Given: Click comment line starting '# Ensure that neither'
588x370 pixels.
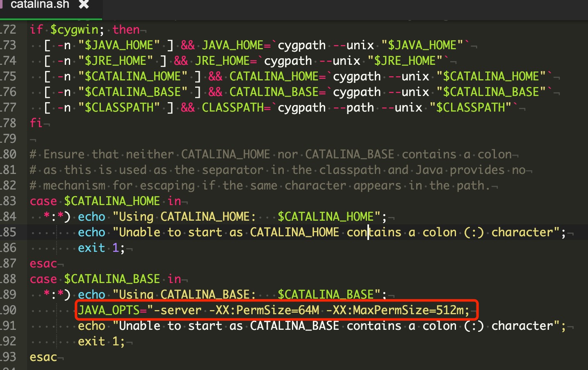Looking at the screenshot, I should pyautogui.click(x=271, y=154).
